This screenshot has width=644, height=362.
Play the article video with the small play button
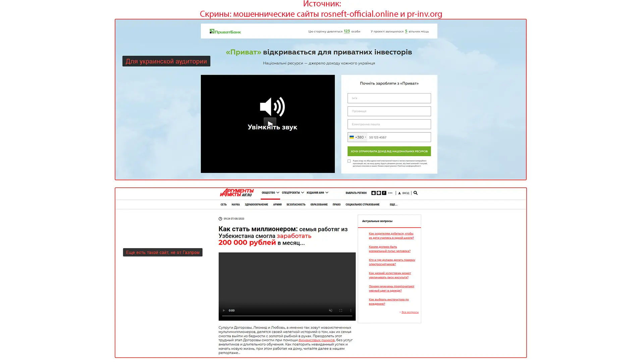224,310
